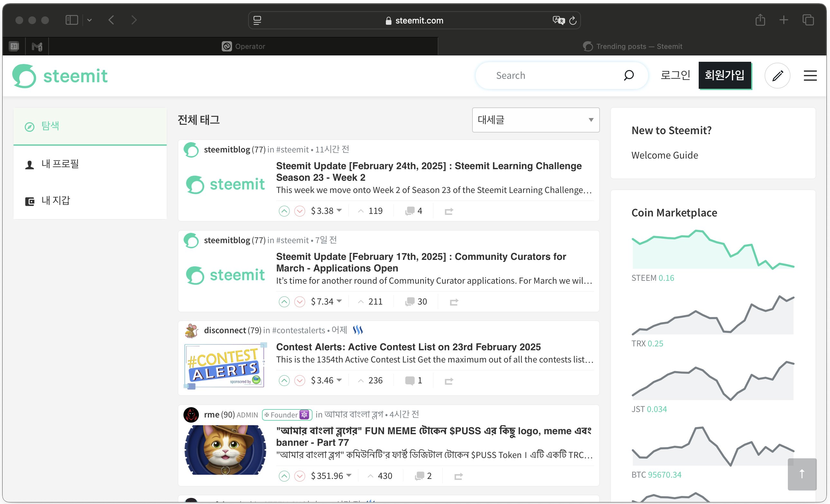Expand the $7.34 payout breakdown
Image resolution: width=830 pixels, height=504 pixels.
click(340, 301)
